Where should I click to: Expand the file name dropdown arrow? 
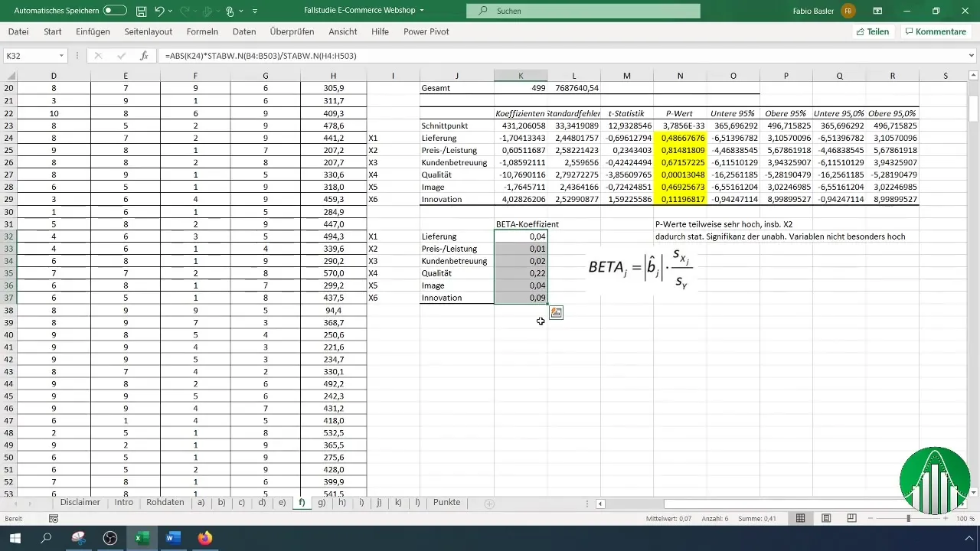coord(422,11)
